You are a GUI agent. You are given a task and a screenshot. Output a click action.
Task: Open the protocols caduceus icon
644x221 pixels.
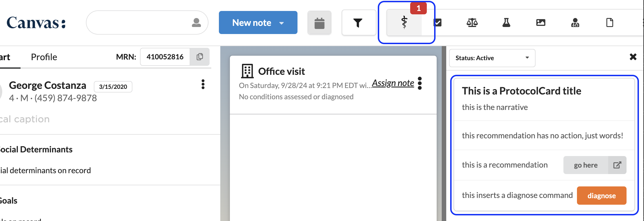click(404, 22)
